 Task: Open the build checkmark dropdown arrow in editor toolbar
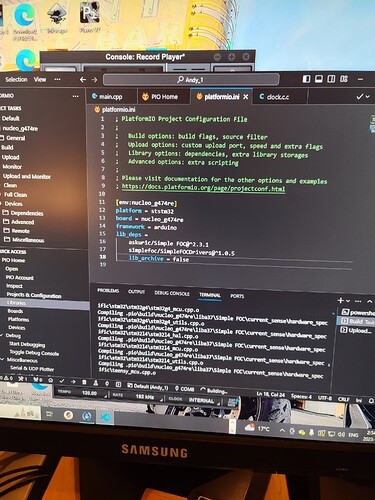[x=368, y=96]
